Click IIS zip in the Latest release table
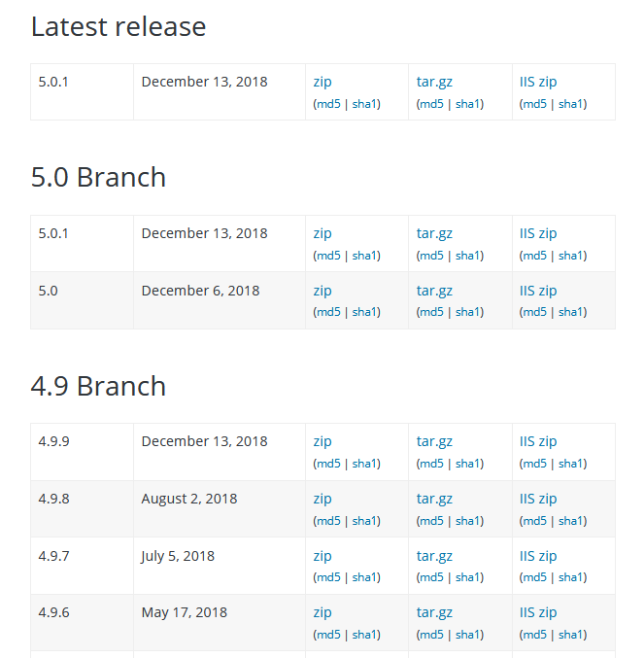Screen dimensions: 644x658 (x=538, y=82)
